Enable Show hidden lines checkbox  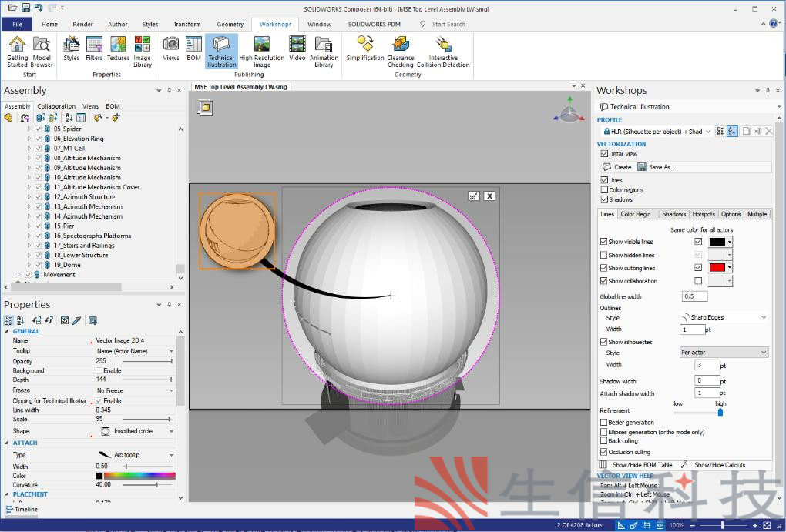coord(603,255)
